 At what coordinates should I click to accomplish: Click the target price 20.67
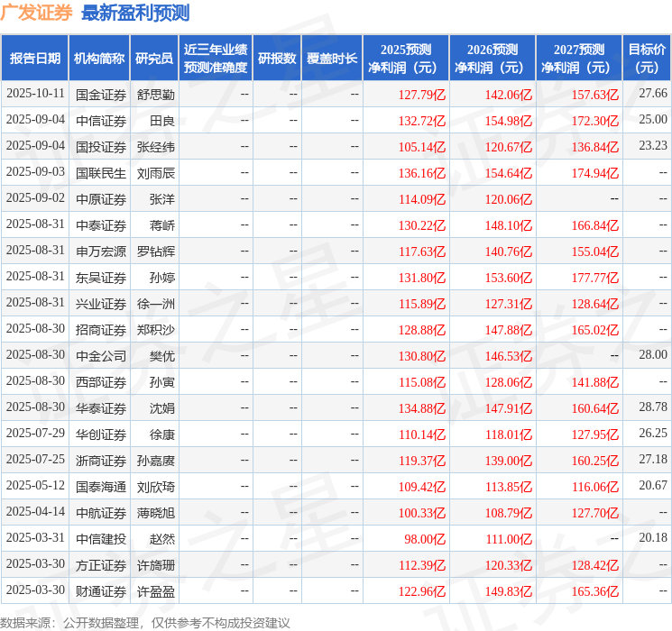click(x=653, y=485)
